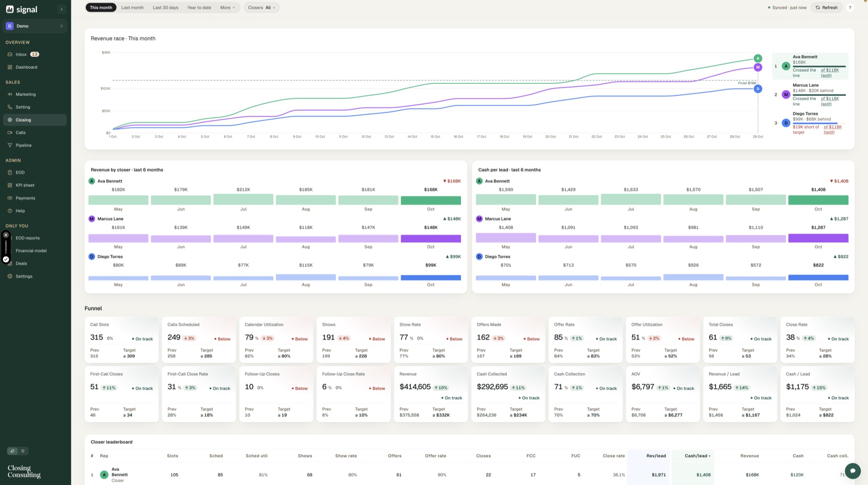Open the Demo workspace switcher
The image size is (868, 485).
point(35,26)
